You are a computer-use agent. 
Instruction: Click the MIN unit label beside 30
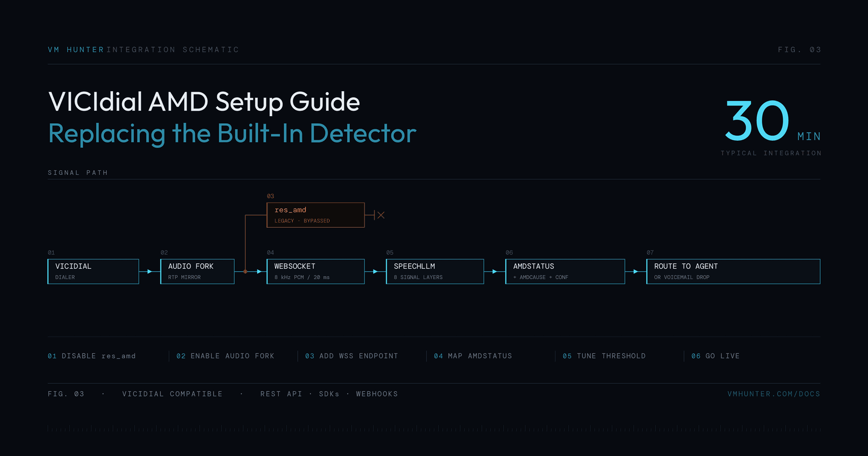pyautogui.click(x=809, y=136)
